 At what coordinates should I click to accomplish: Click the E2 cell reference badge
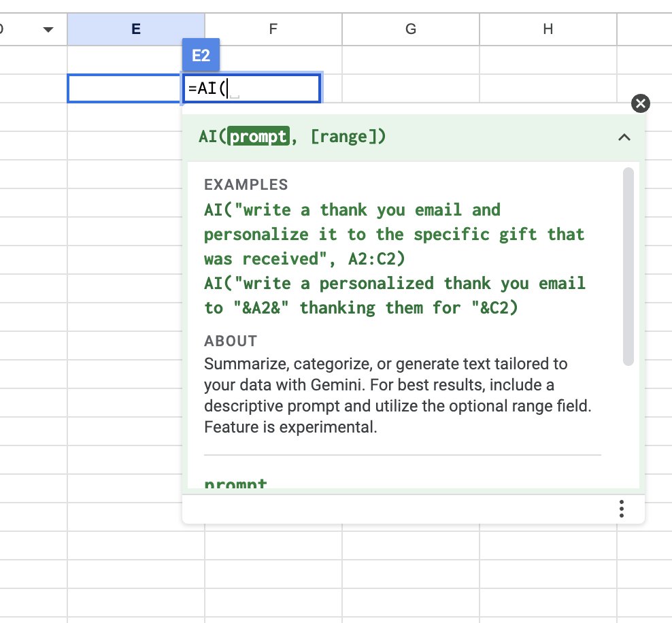[201, 56]
